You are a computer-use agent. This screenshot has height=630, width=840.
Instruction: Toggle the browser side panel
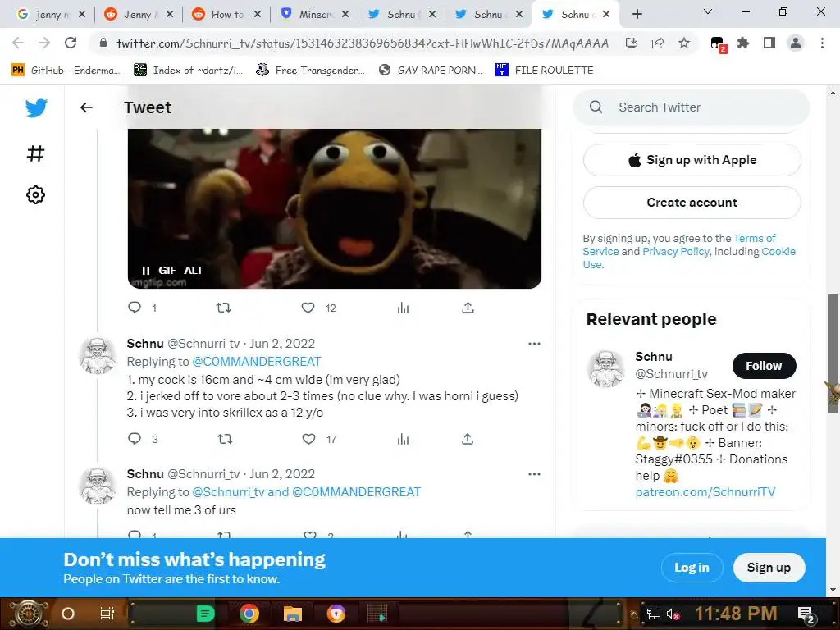coord(769,43)
